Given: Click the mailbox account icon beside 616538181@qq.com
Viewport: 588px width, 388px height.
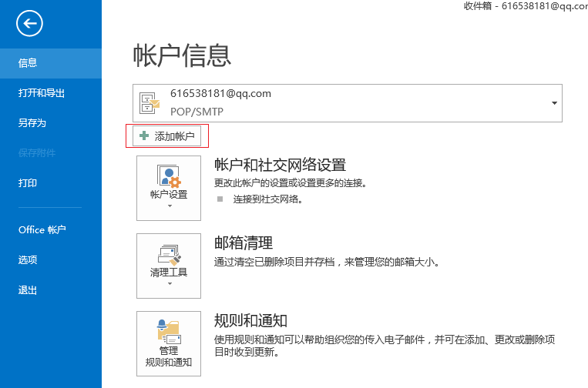Looking at the screenshot, I should pyautogui.click(x=150, y=103).
